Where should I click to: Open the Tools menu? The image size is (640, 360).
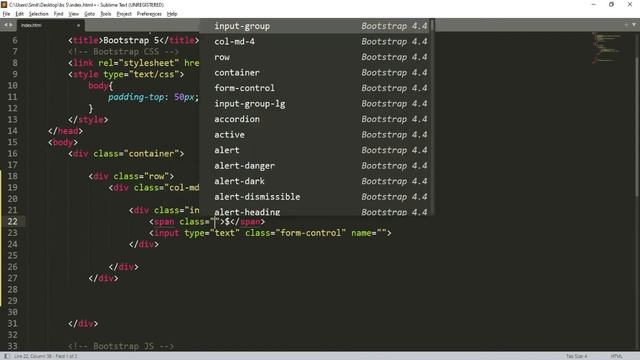pyautogui.click(x=106, y=14)
